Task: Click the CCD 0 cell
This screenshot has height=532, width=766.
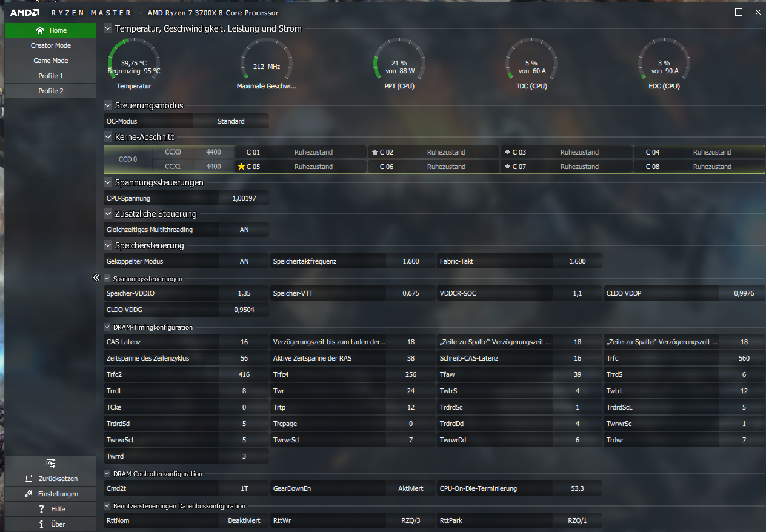Action: 127,159
